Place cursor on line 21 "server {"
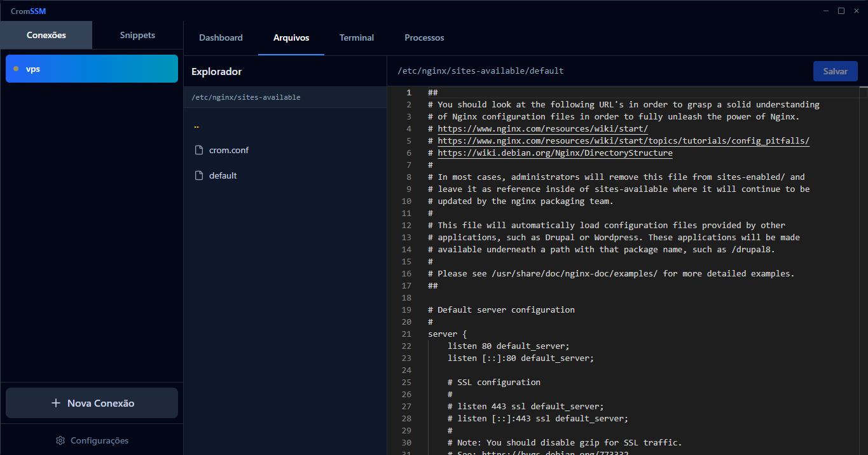The image size is (868, 455). pos(448,334)
